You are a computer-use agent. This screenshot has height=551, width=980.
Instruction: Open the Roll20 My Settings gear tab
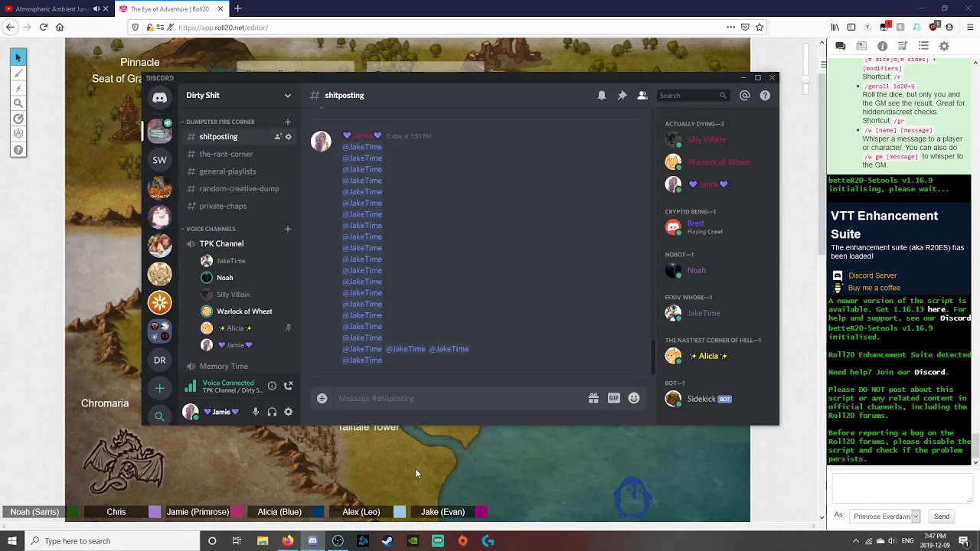coord(944,46)
